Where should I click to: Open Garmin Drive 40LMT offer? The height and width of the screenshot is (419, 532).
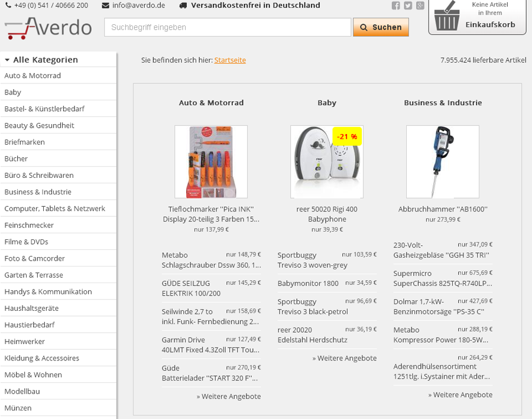(211, 345)
